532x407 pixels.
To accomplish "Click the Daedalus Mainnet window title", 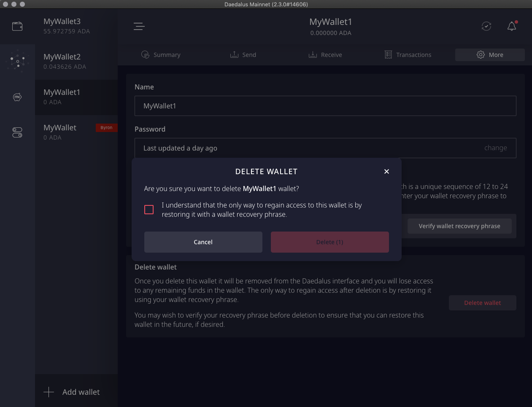I will tap(266, 4).
